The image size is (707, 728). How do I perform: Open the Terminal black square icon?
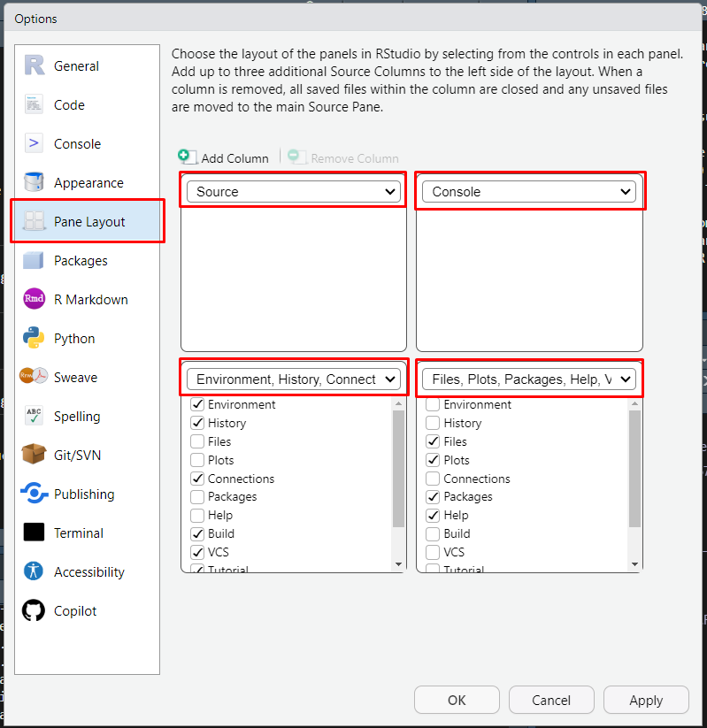pos(34,533)
